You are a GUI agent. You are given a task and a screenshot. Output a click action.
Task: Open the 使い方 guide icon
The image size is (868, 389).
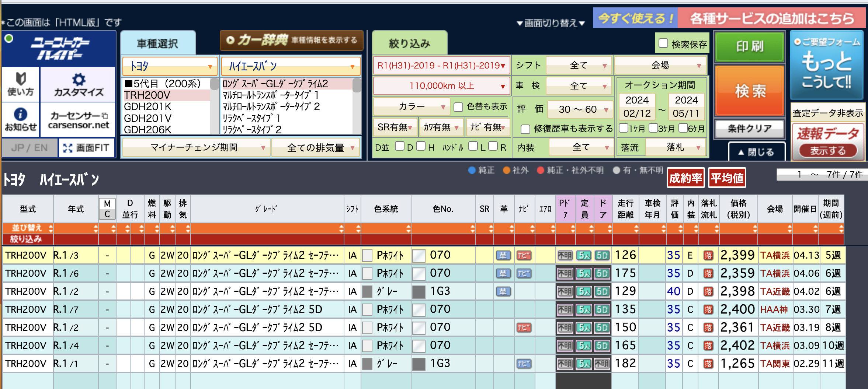[x=21, y=84]
